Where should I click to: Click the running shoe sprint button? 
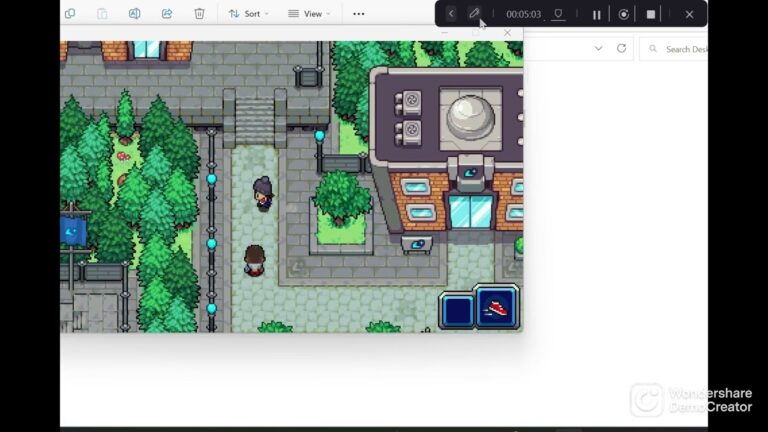coord(496,308)
